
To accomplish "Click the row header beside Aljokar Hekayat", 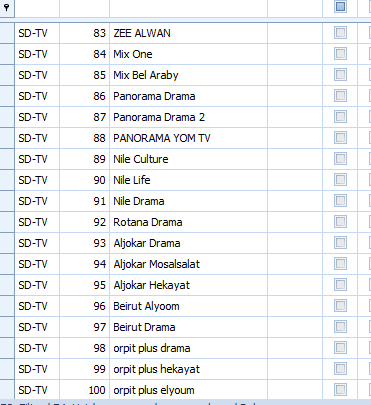I will click(x=7, y=285).
